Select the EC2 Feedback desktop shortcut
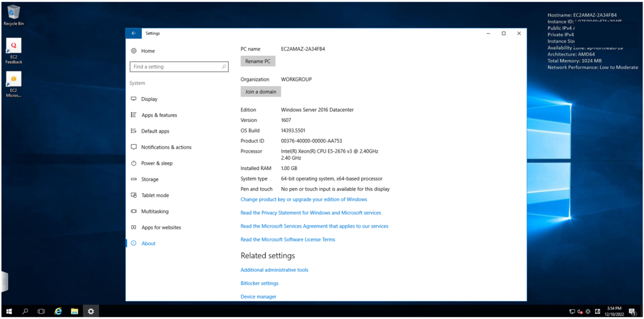The width and height of the screenshot is (644, 319). tap(13, 51)
